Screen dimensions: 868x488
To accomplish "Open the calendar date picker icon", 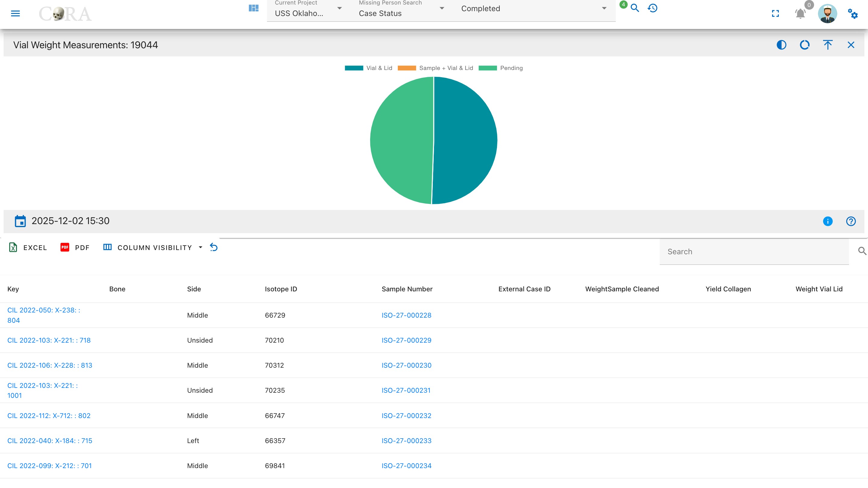I will tap(20, 221).
